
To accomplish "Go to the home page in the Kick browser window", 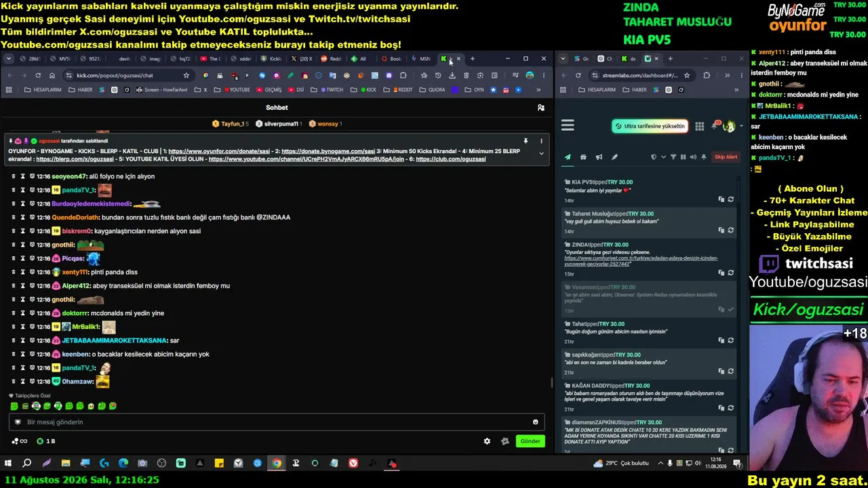I will coord(52,75).
